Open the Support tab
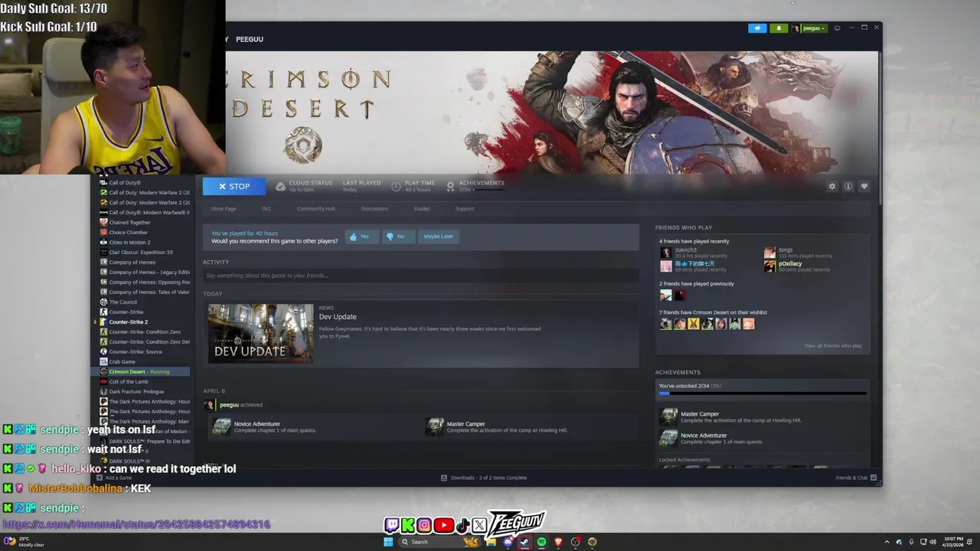980x551 pixels. click(x=465, y=209)
